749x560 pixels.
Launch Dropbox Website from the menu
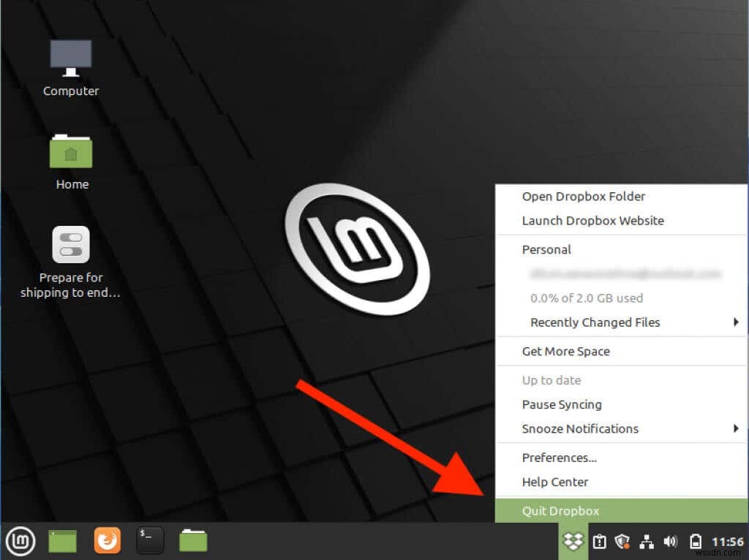click(593, 221)
